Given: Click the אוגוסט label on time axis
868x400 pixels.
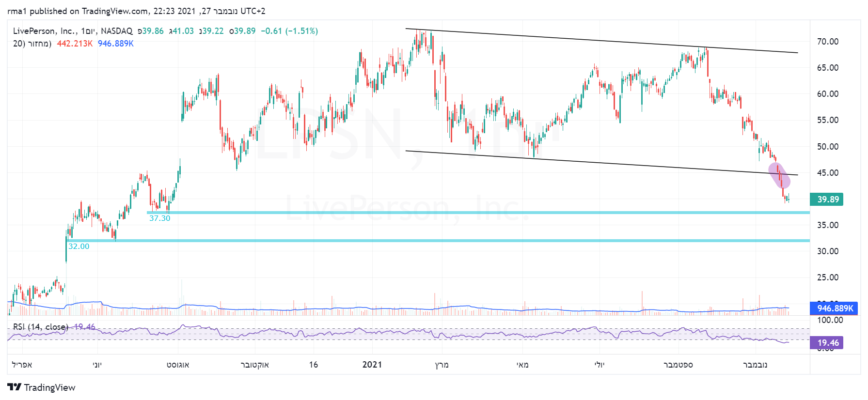Looking at the screenshot, I should pos(178,365).
